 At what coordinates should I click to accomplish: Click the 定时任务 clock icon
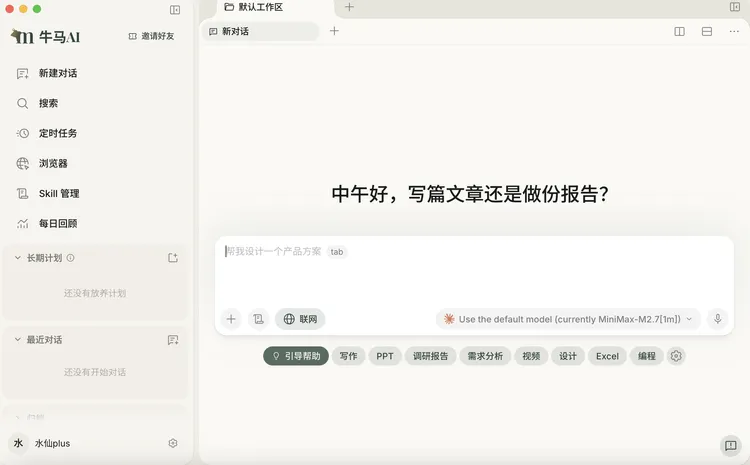pos(22,133)
